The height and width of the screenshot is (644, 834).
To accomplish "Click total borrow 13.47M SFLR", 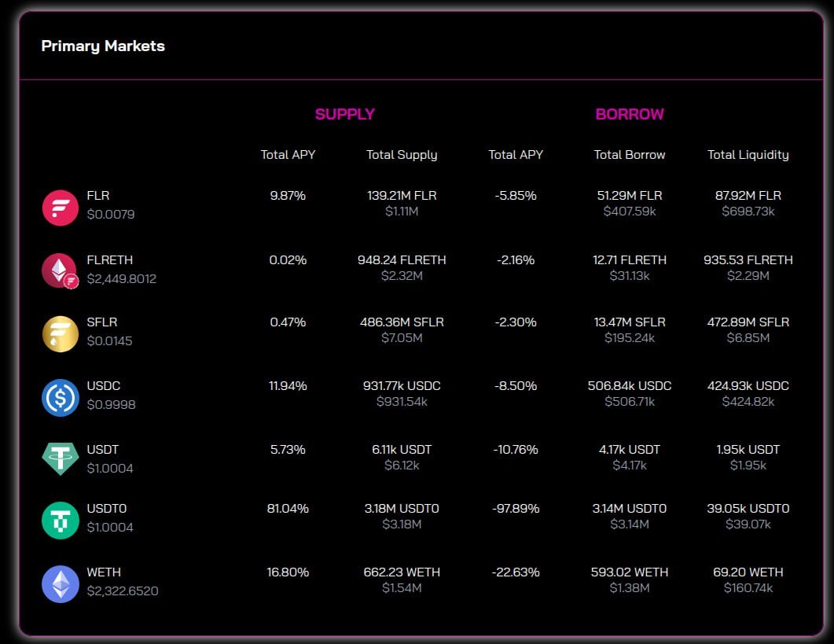I will pos(629,322).
